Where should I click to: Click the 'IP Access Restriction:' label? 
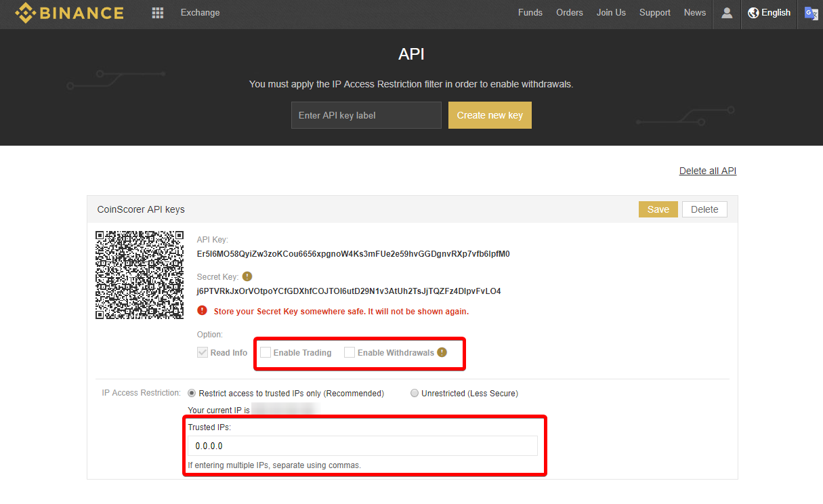point(141,393)
